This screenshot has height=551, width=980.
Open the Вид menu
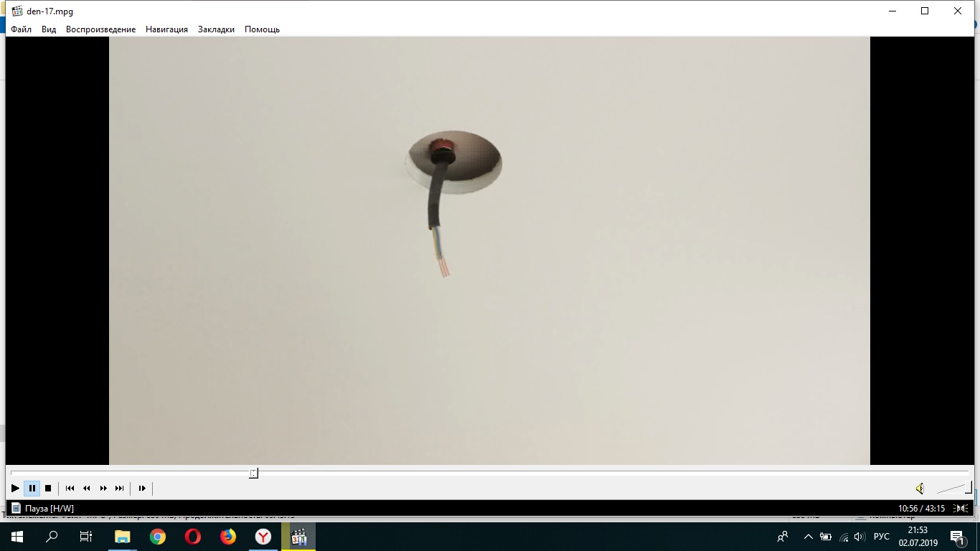point(49,29)
